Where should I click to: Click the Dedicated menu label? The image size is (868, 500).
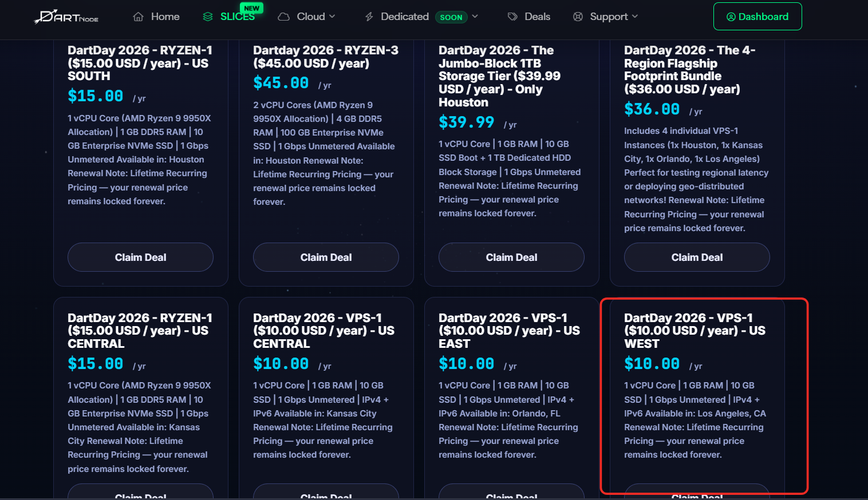(405, 17)
